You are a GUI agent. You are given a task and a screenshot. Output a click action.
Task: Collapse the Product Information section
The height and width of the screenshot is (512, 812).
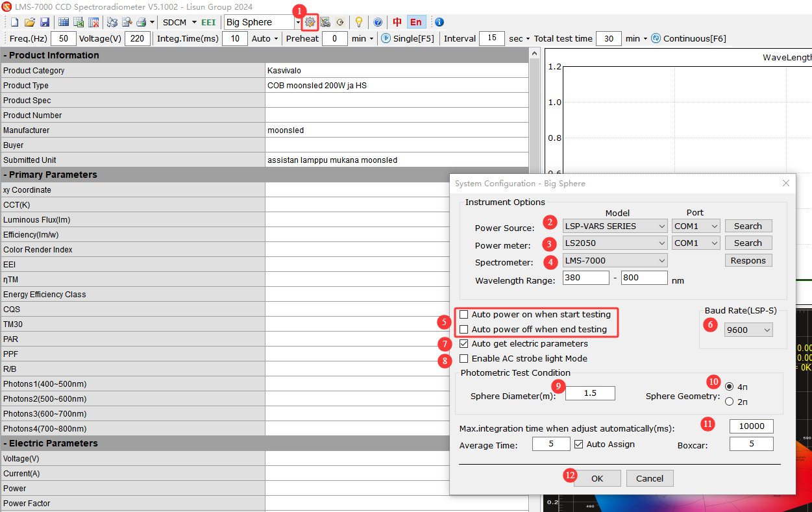5,55
